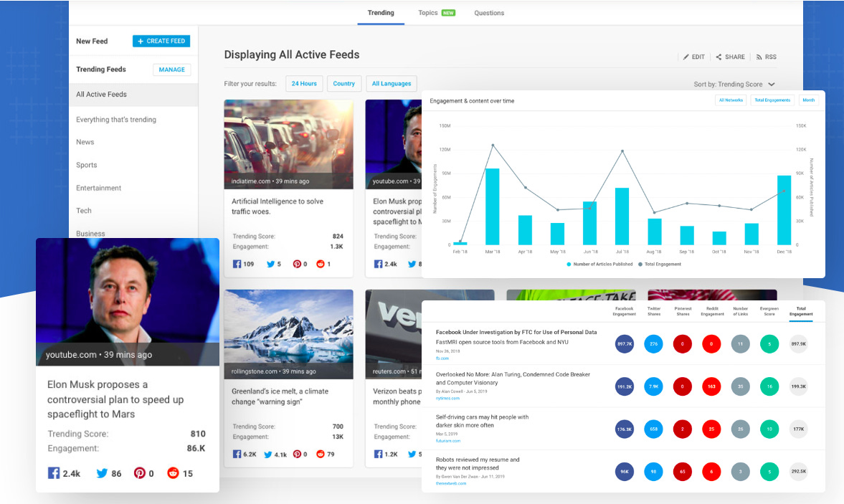Switch to the Trending tab

coord(381,13)
